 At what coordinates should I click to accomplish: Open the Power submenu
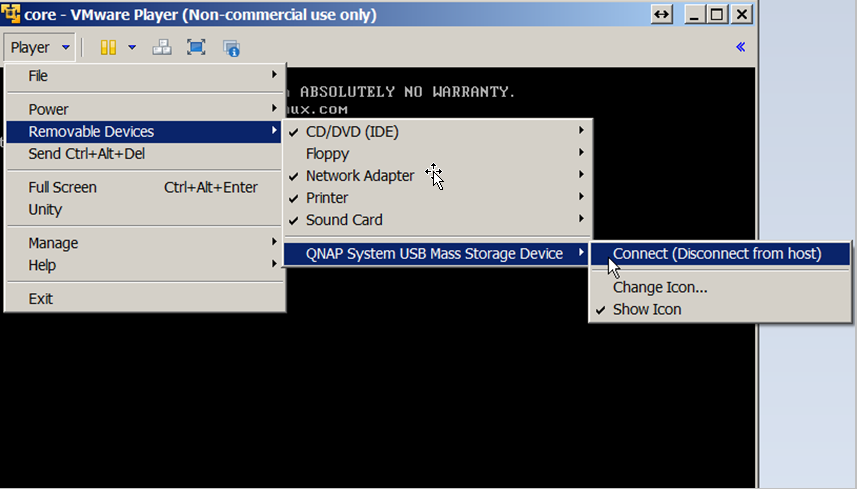point(145,109)
